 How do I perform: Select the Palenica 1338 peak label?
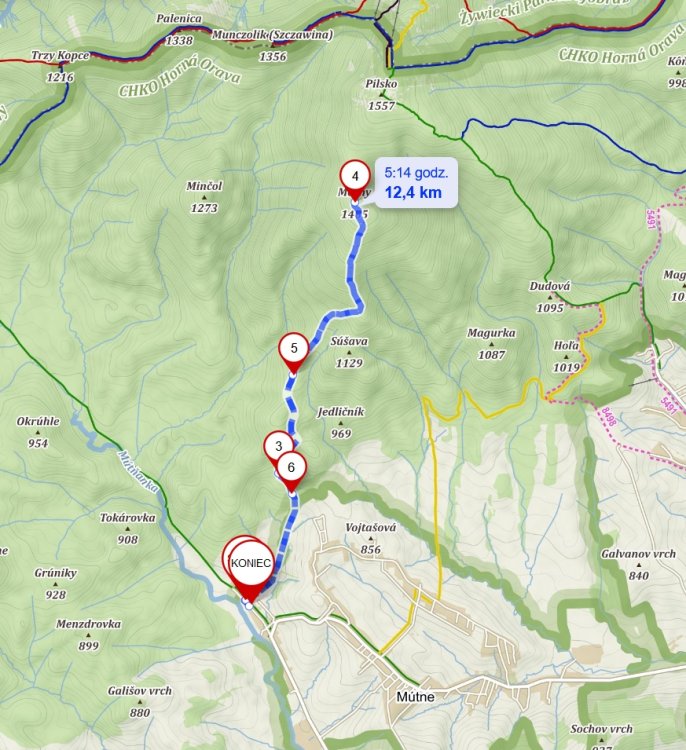pos(179,29)
